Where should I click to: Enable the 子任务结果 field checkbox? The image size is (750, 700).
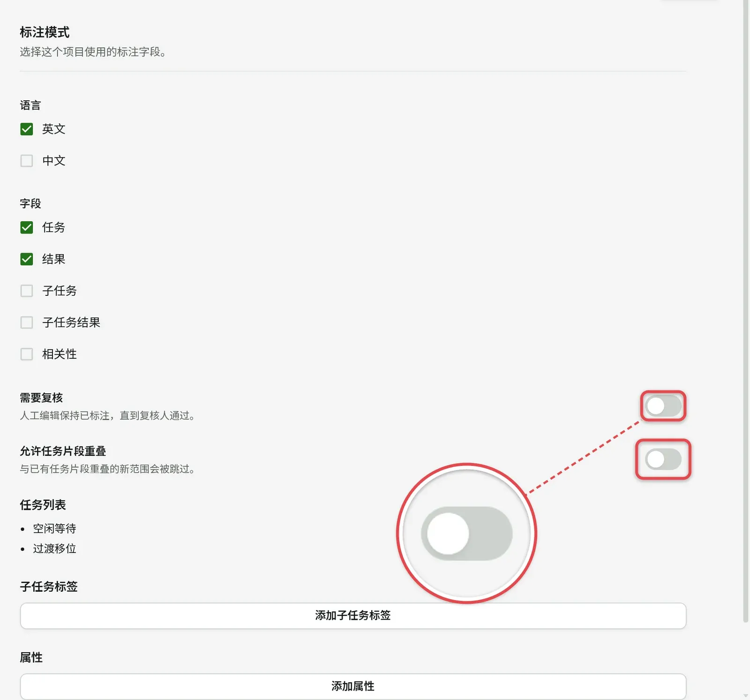[x=27, y=323]
